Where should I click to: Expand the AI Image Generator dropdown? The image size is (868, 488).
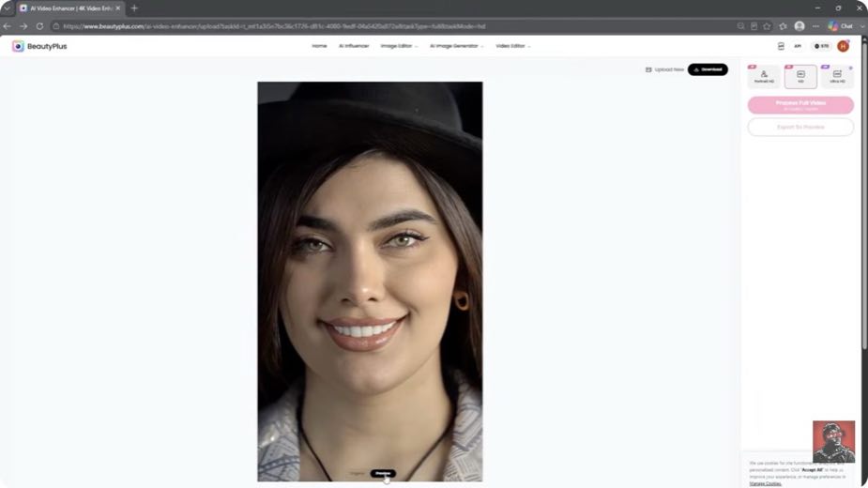click(456, 46)
